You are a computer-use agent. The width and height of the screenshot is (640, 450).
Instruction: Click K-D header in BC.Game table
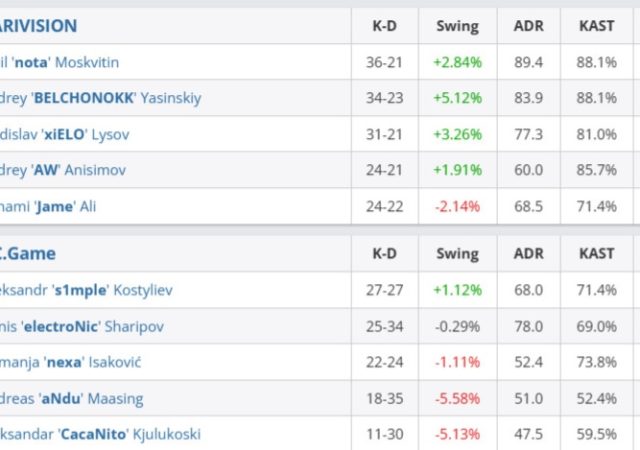point(385,254)
